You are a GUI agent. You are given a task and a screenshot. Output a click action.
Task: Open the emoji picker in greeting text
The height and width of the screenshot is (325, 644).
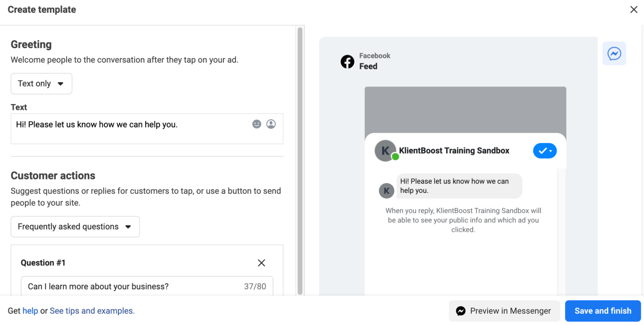(256, 124)
